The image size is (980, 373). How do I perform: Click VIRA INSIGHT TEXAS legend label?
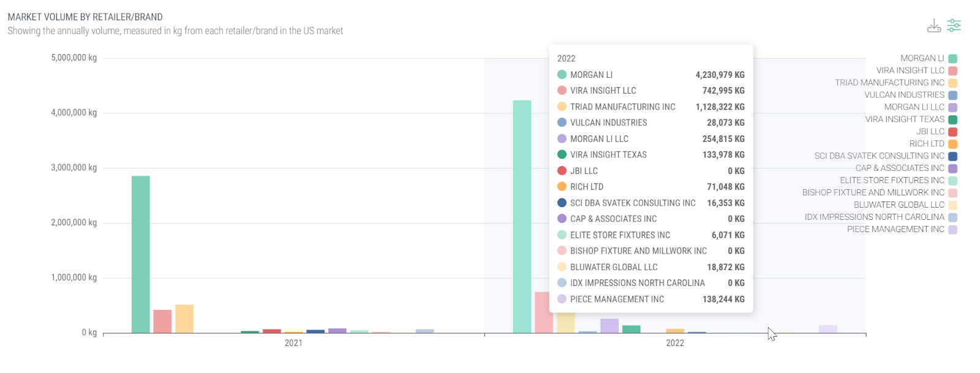[905, 119]
